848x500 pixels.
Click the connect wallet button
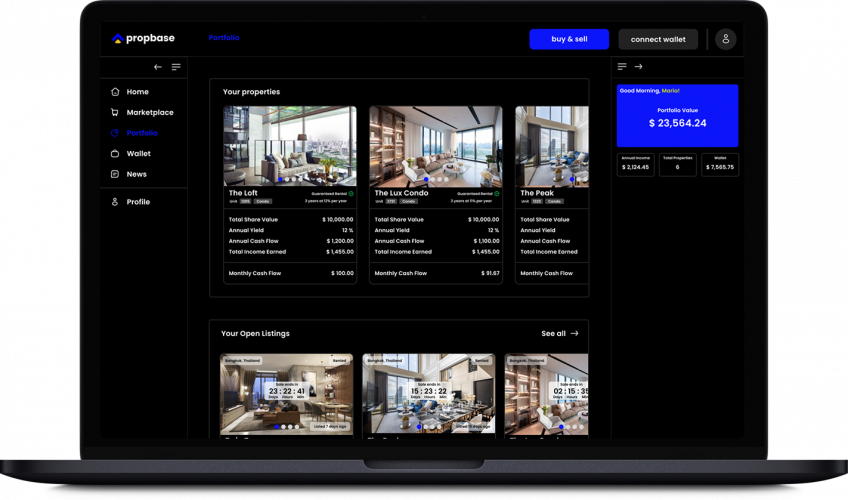[658, 39]
